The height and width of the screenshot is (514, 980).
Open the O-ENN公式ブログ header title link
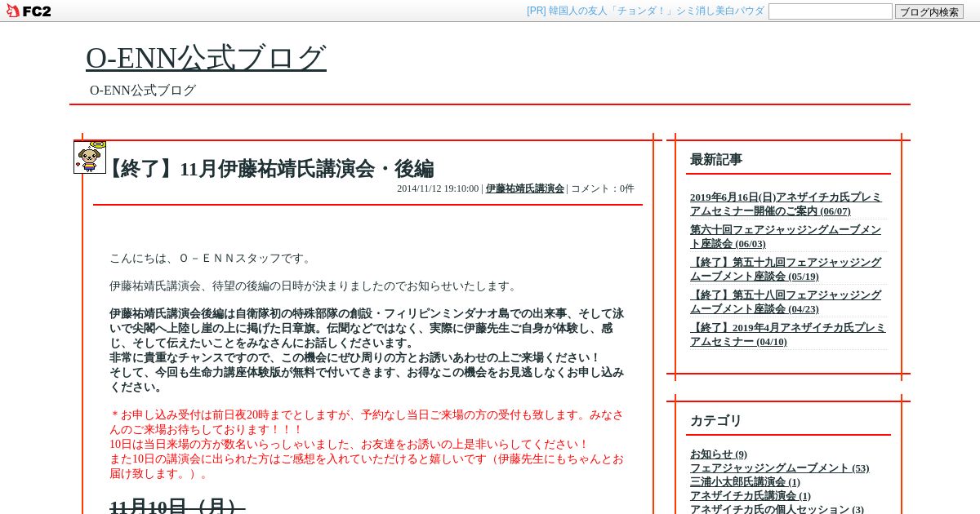click(206, 58)
